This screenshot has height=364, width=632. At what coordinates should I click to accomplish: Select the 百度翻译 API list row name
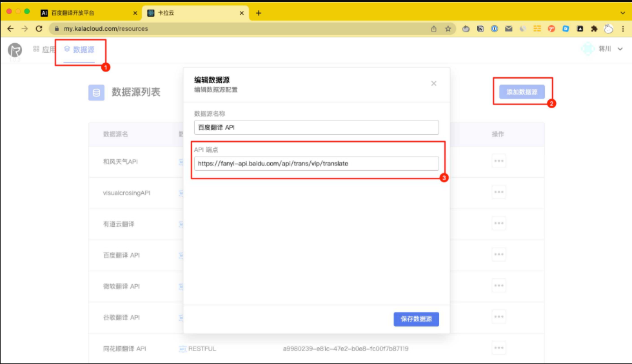(x=121, y=255)
